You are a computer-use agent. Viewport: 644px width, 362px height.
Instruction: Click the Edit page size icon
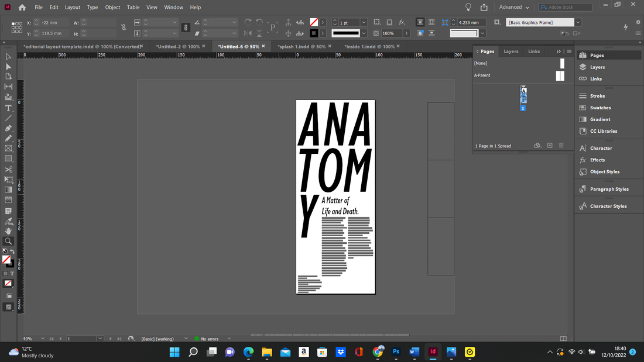(x=537, y=146)
